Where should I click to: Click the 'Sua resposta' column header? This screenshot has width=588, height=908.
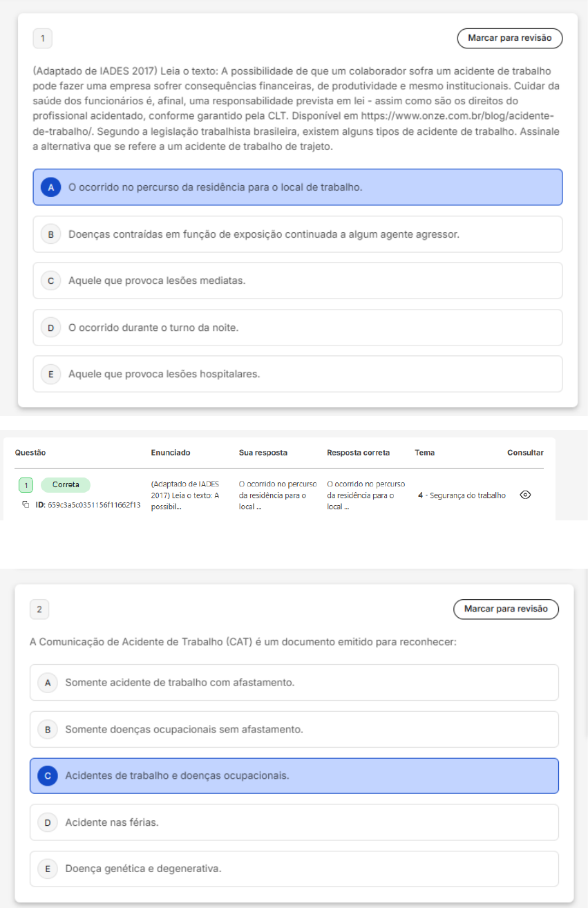263,453
